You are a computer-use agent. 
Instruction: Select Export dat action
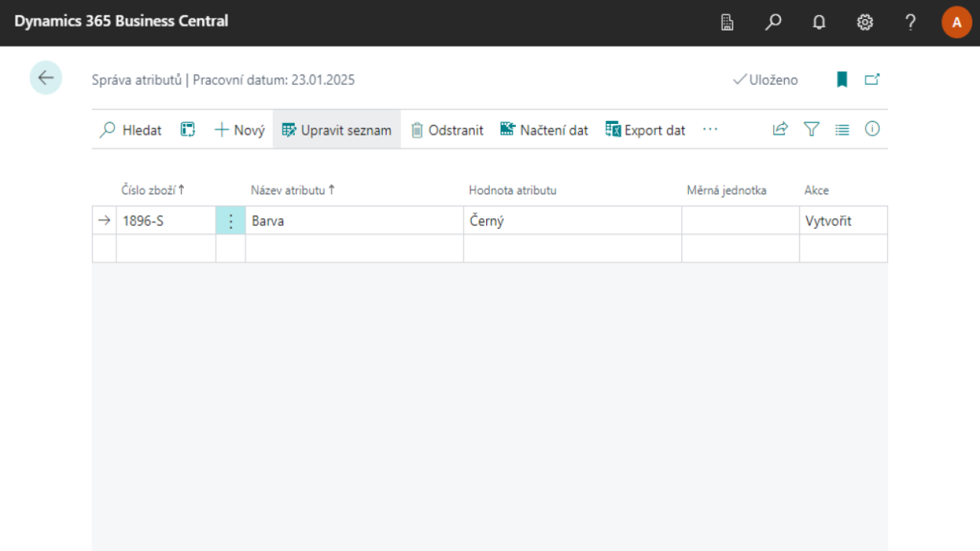tap(645, 130)
